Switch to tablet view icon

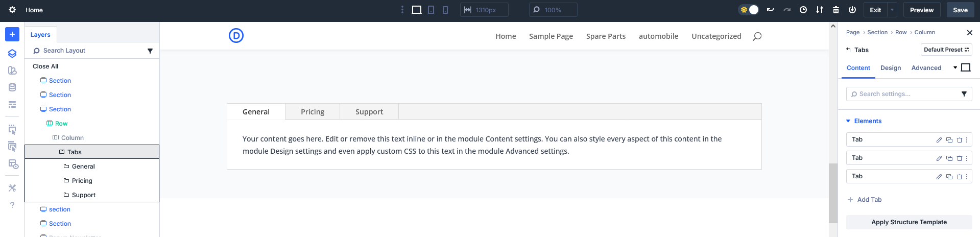pyautogui.click(x=431, y=10)
